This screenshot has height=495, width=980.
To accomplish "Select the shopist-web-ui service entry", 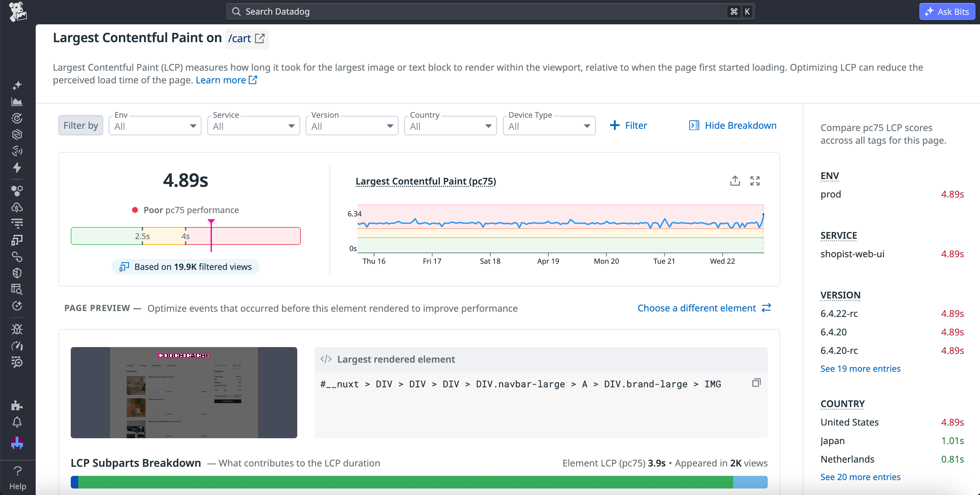I will click(x=892, y=254).
